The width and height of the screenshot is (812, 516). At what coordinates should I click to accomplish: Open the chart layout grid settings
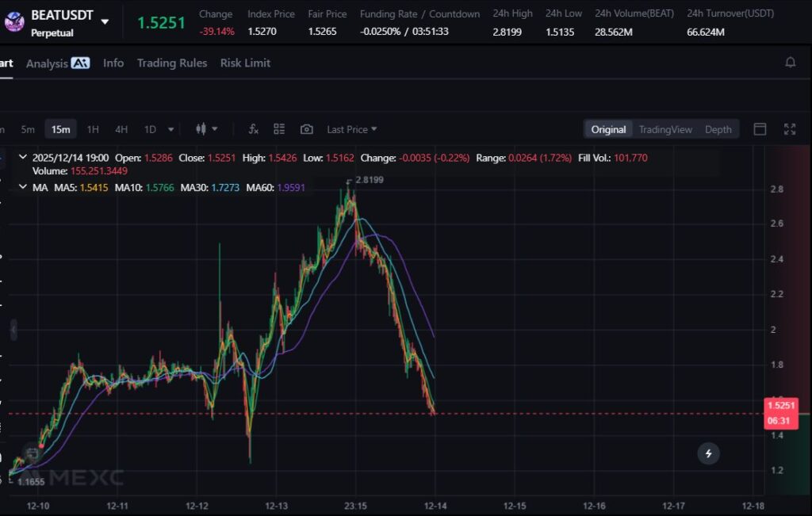(x=279, y=129)
